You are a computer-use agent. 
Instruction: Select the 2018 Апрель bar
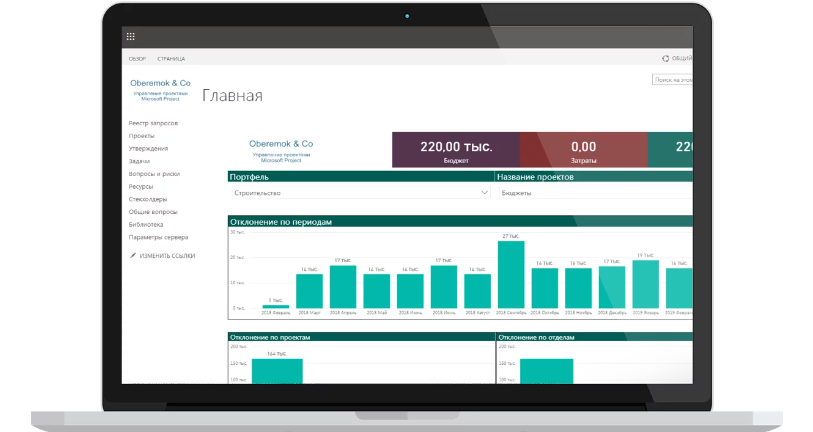click(343, 287)
